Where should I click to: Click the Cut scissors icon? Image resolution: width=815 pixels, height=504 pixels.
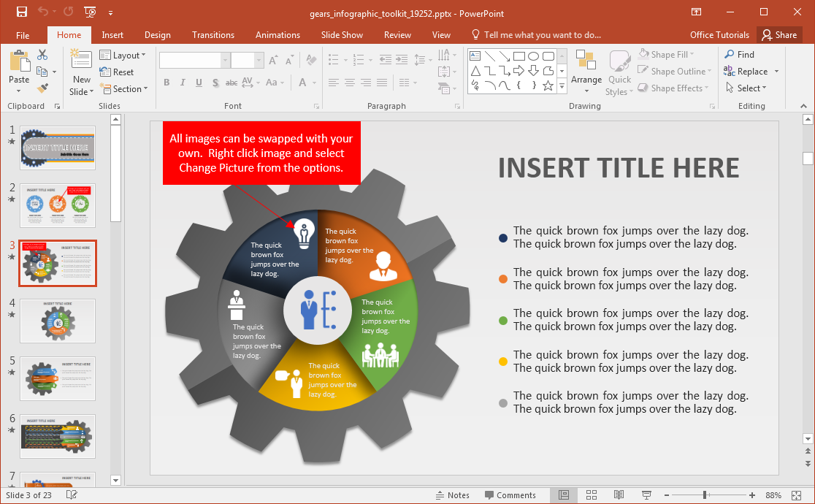42,55
